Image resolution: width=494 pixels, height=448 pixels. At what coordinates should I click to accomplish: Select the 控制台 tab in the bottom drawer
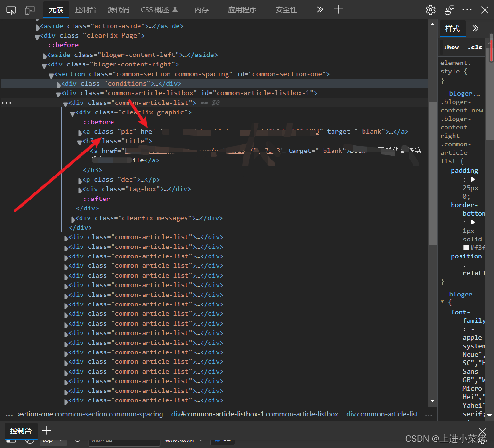coord(21,431)
